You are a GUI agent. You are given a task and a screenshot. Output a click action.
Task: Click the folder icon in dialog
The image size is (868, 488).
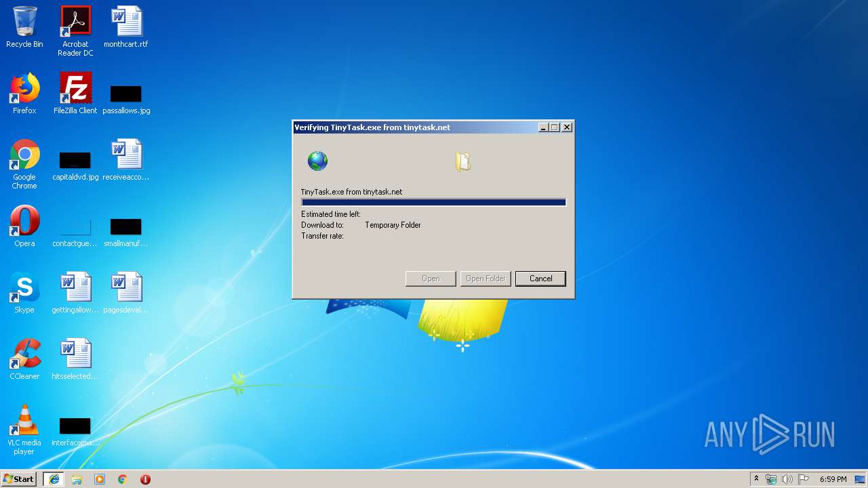coord(462,161)
